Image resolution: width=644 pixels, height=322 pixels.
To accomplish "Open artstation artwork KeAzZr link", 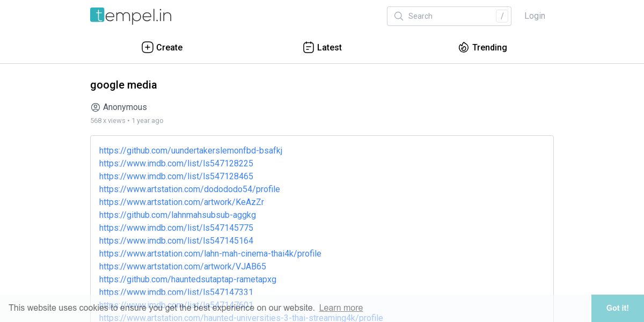I will (181, 202).
